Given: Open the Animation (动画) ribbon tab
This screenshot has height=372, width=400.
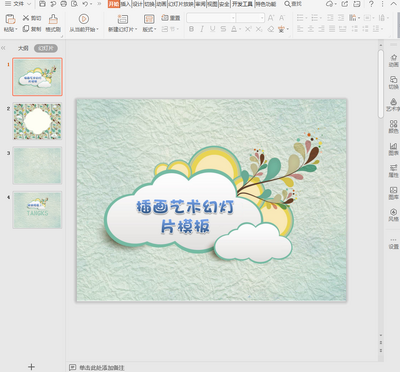Looking at the screenshot, I should [x=161, y=4].
